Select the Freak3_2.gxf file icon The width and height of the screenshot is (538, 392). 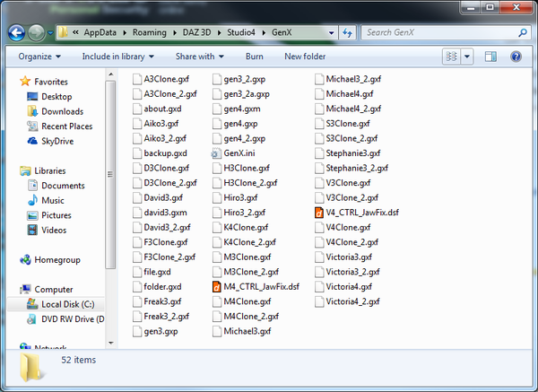click(137, 316)
